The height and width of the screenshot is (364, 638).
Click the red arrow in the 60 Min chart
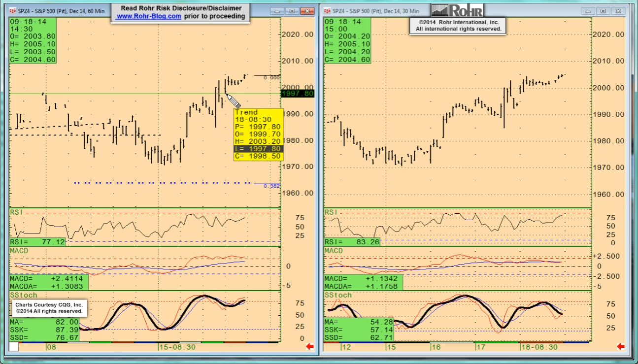(310, 347)
